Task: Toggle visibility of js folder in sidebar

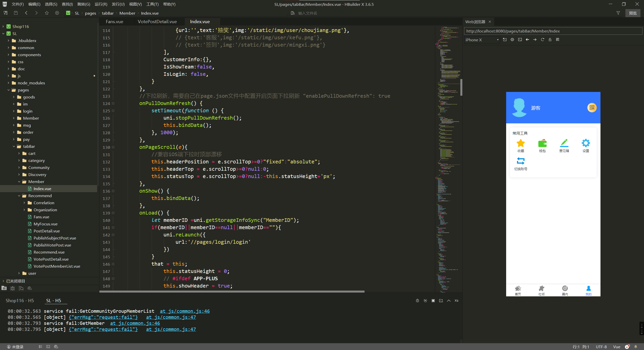Action: click(x=9, y=76)
